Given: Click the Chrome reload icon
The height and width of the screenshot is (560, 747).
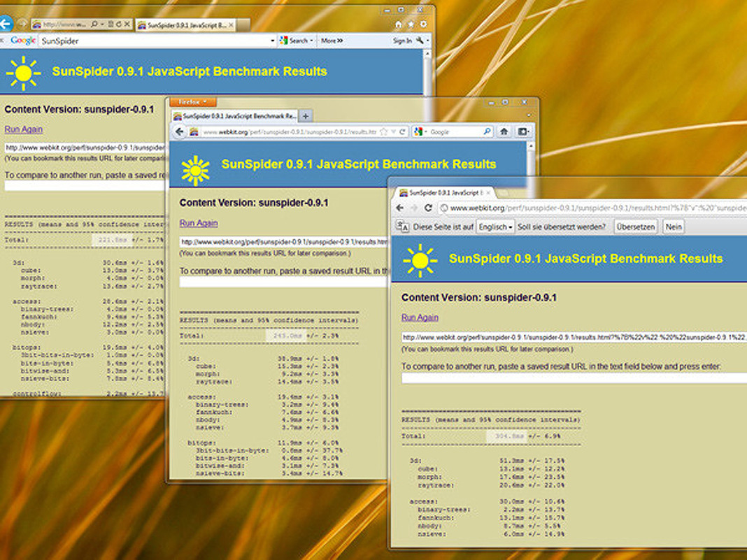Looking at the screenshot, I should pos(428,208).
